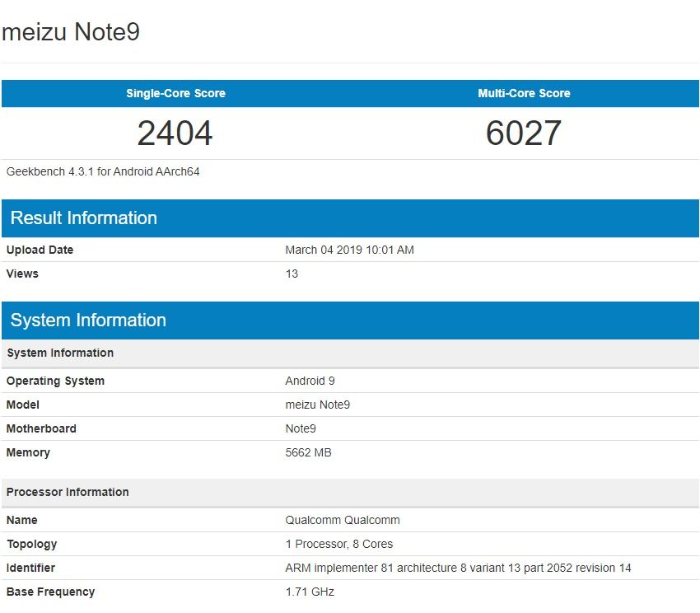The height and width of the screenshot is (613, 700).
Task: Click 'Geekbench 4.3.1 for Android AArch64' text
Action: [x=103, y=171]
